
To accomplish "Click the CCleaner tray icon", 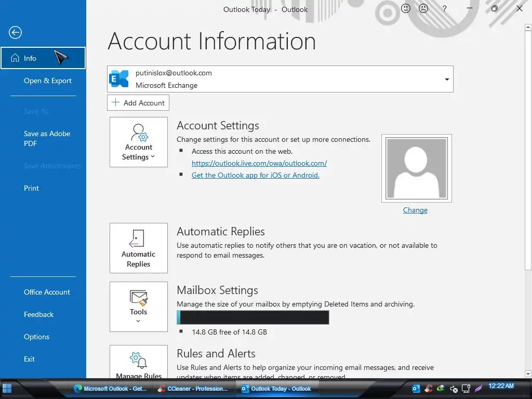I will [429, 389].
